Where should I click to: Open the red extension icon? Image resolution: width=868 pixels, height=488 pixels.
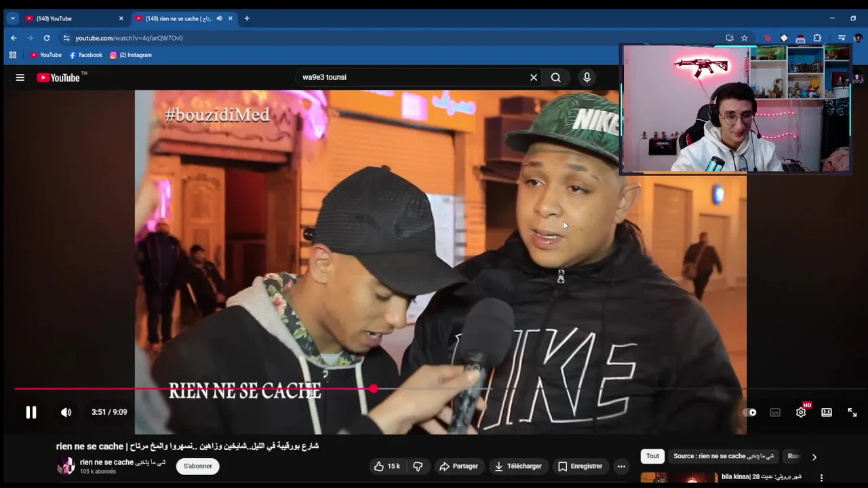click(x=768, y=38)
